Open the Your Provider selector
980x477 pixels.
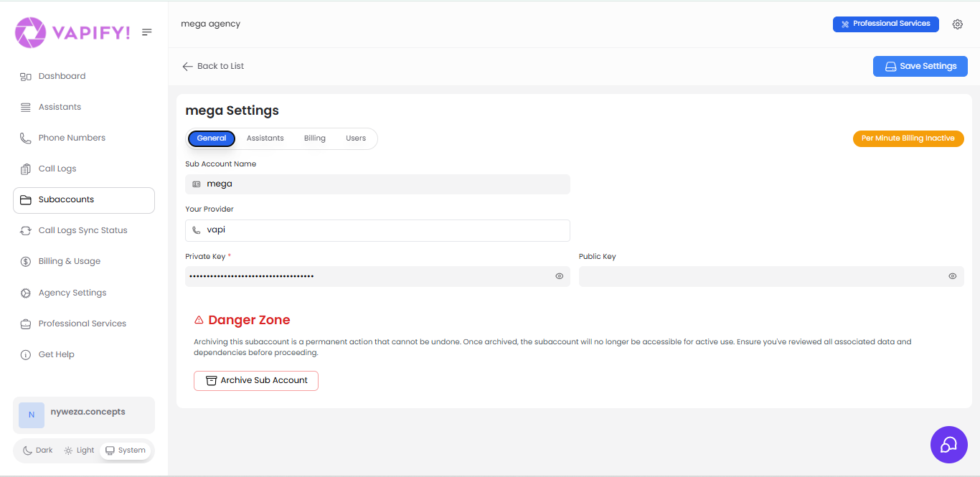pos(377,230)
